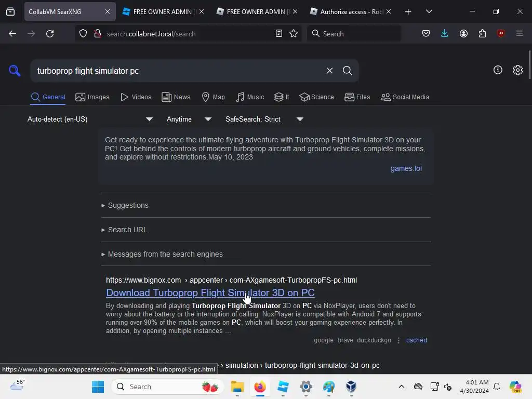Open a new browser tab

pos(408,12)
